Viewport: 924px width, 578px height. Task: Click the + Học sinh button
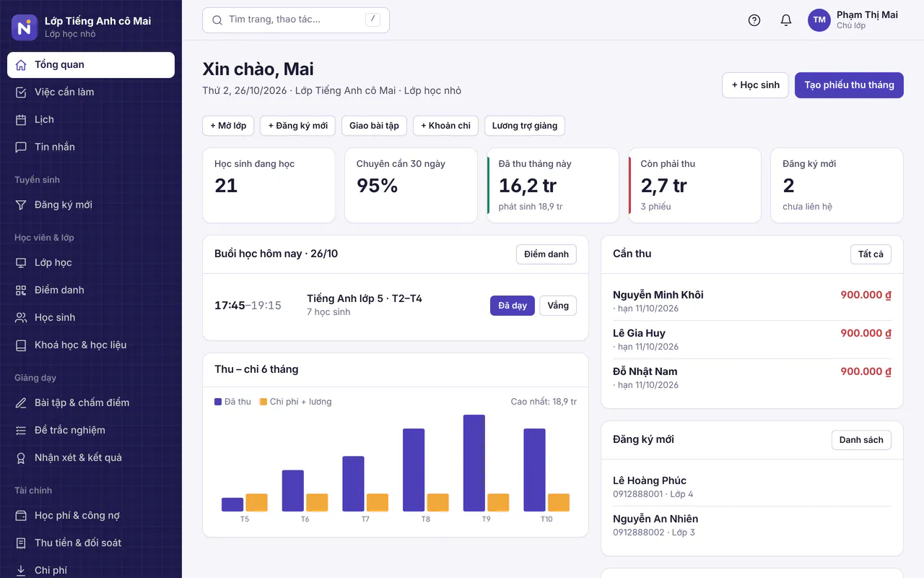point(755,85)
